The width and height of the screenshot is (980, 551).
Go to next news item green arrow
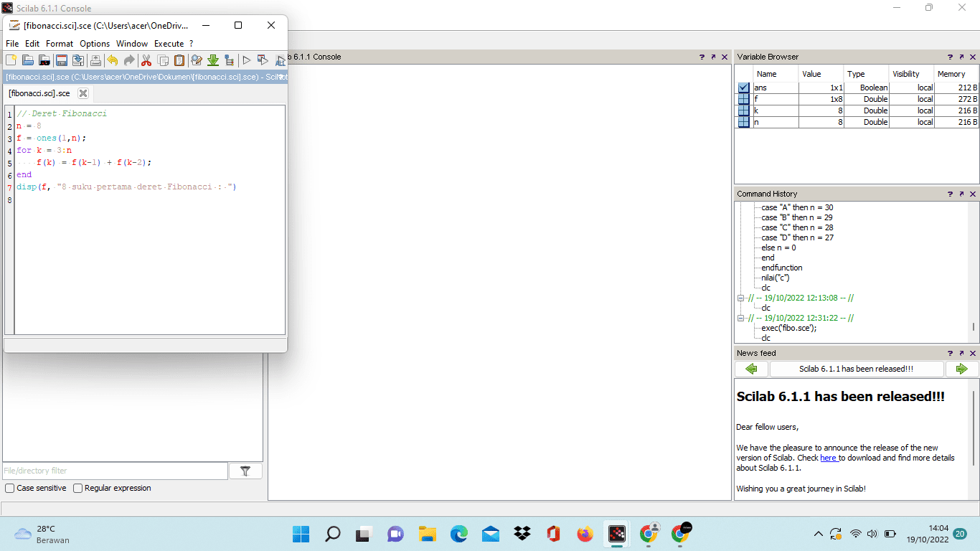point(962,369)
